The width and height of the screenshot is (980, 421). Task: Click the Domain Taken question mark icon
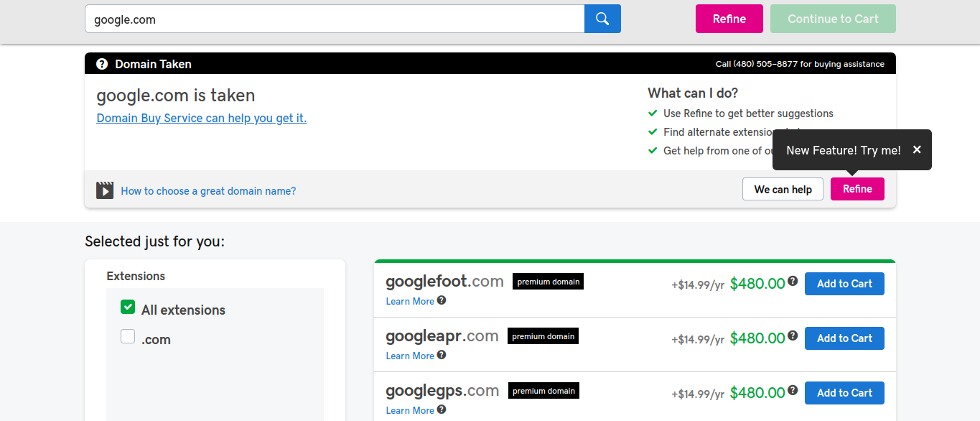[102, 64]
